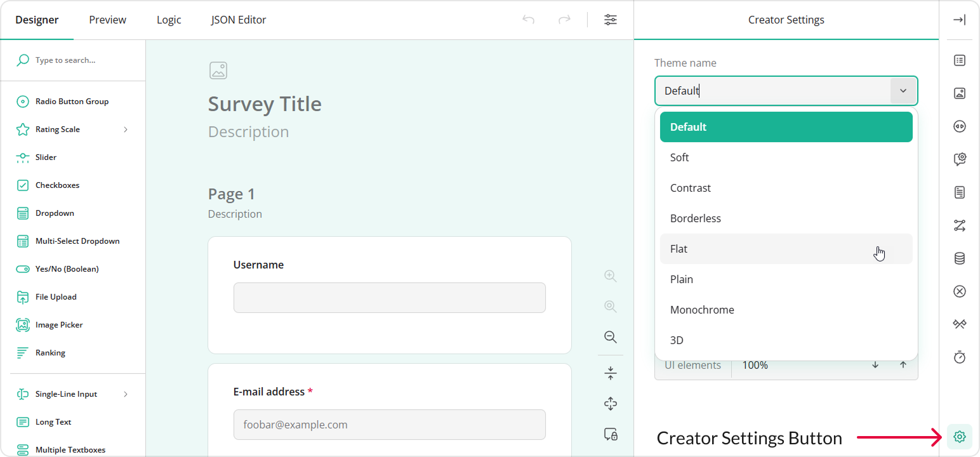The width and height of the screenshot is (980, 457).
Task: Open the Data database icon
Action: tap(960, 258)
